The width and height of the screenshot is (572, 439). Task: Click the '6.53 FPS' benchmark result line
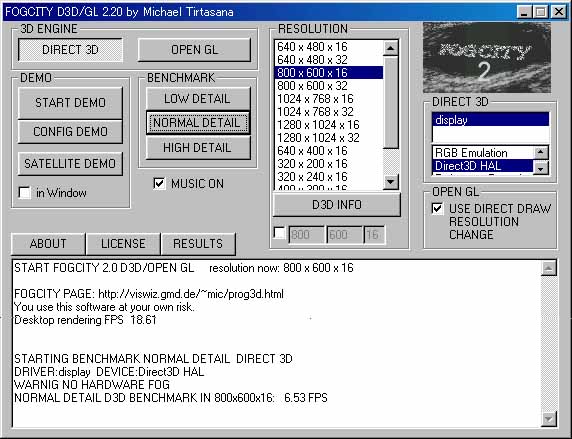(x=171, y=398)
